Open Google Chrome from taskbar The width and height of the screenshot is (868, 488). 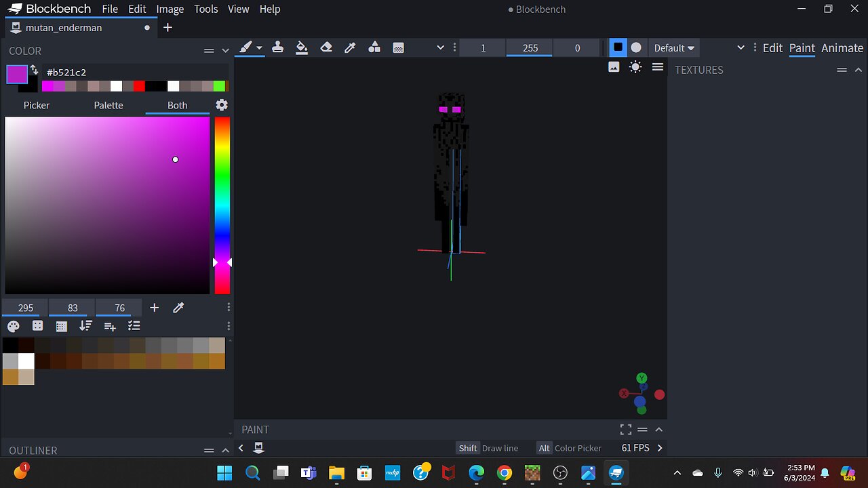pyautogui.click(x=504, y=472)
